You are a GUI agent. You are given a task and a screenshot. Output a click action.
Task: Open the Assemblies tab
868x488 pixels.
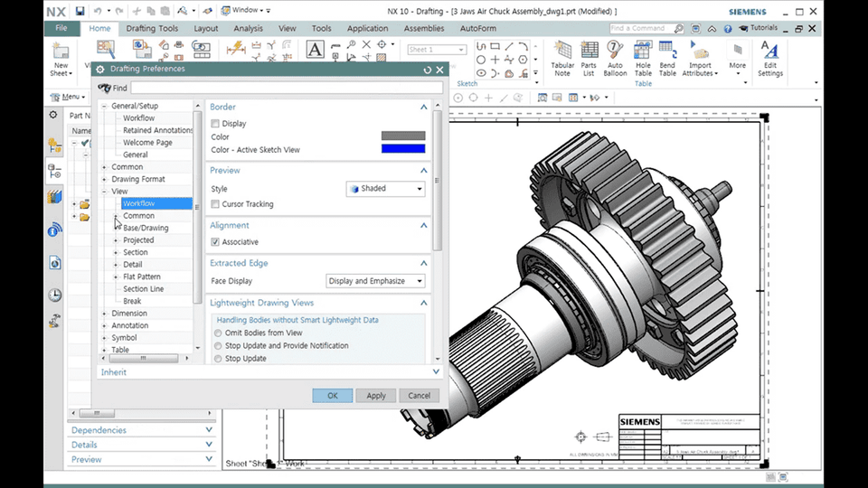click(x=423, y=28)
